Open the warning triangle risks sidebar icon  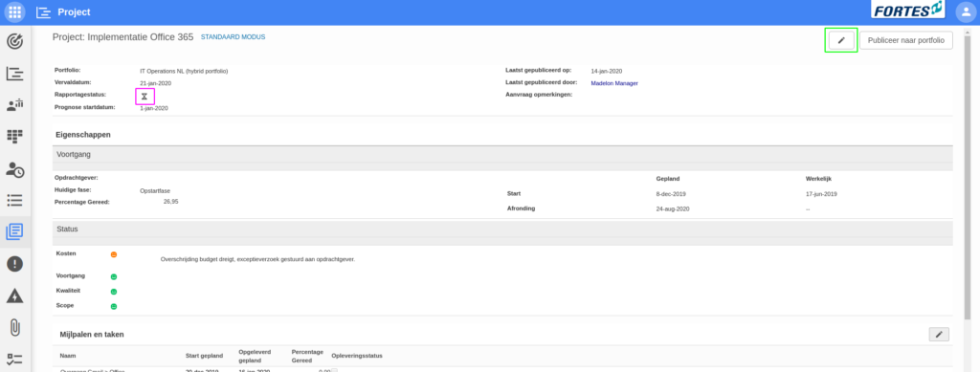click(15, 295)
